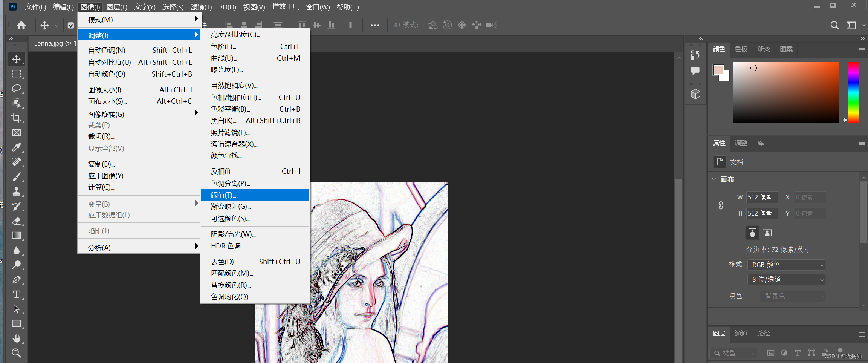This screenshot has width=868, height=363.
Task: Select the History Brush tool
Action: pyautogui.click(x=16, y=206)
